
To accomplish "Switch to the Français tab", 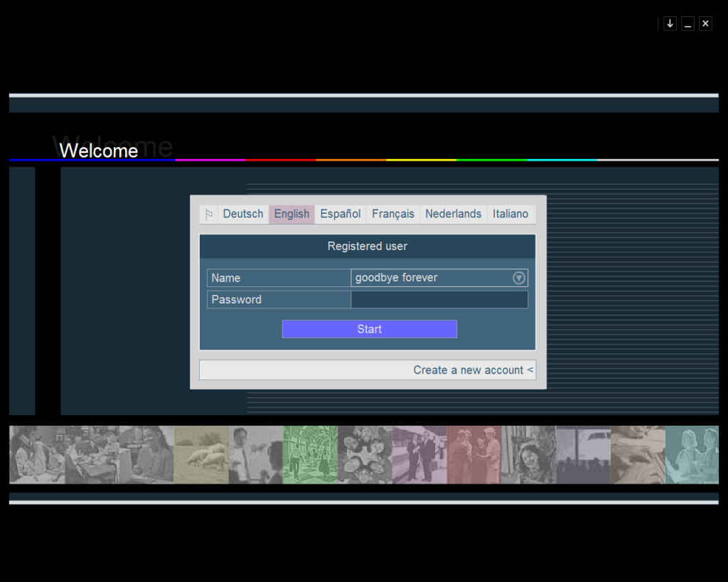I will [392, 214].
